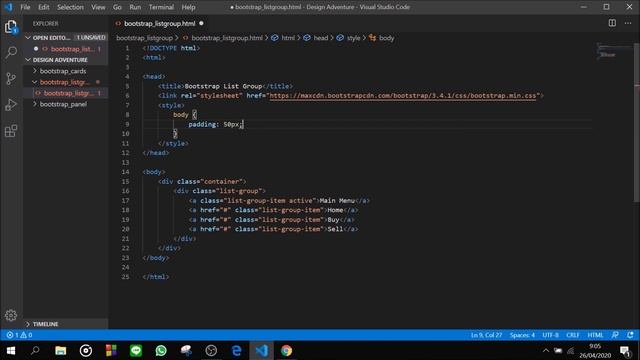Click Spaces: 4 indentation setting
640x360 pixels.
tap(522, 335)
